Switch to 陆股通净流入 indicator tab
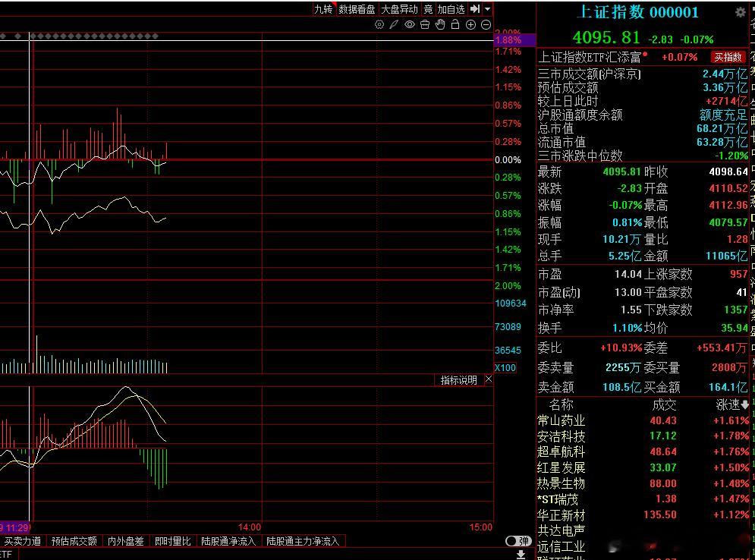 coord(228,541)
